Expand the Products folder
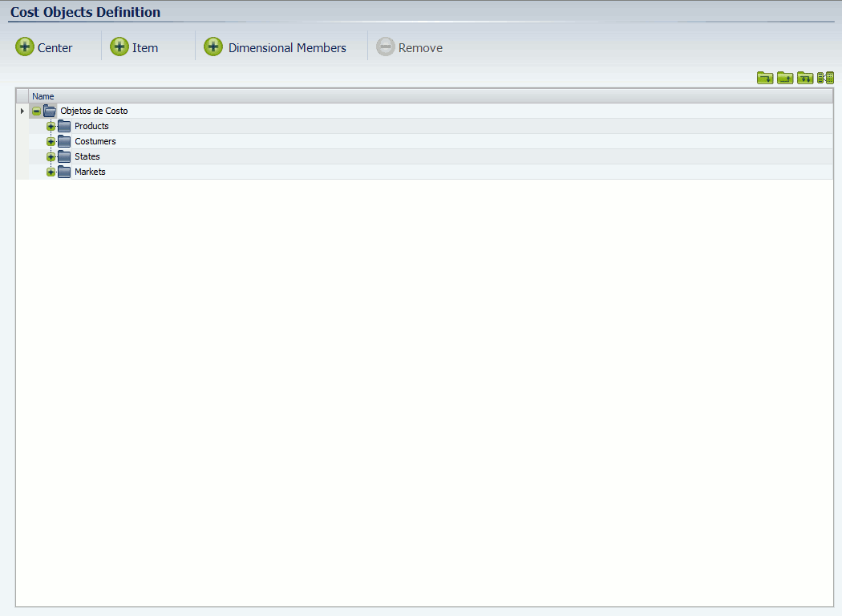Viewport: 842px width, 616px height. 51,126
